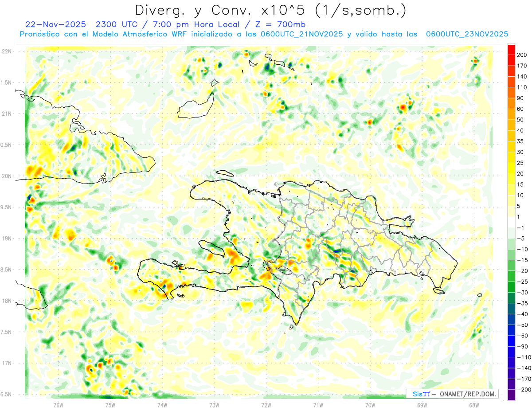Screen dimensions: 532x411
Task: Click the 'Z = 700mb' level text
Action: pos(281,24)
